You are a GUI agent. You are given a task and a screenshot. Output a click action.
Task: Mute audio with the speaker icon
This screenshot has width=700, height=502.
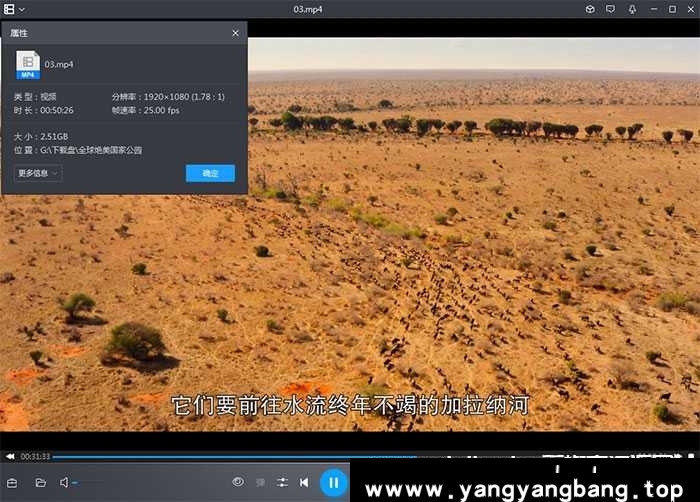tap(64, 482)
